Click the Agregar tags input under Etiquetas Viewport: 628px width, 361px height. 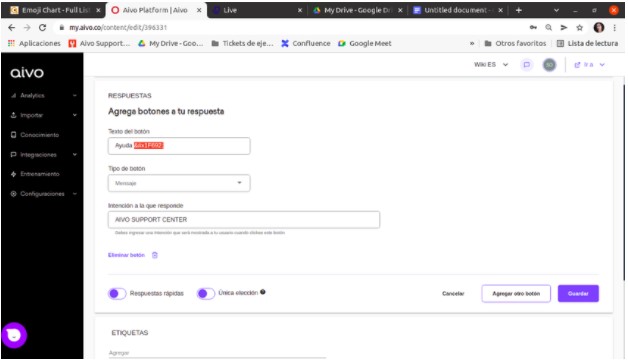(x=217, y=353)
